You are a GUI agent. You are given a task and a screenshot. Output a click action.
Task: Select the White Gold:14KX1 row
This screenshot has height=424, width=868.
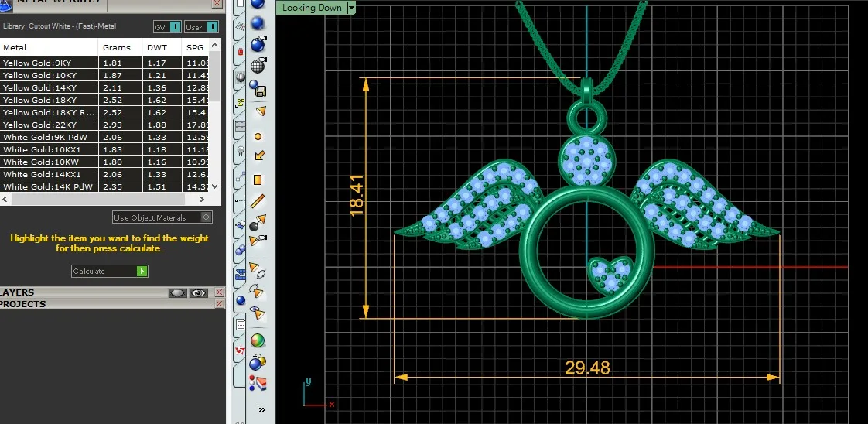point(104,174)
